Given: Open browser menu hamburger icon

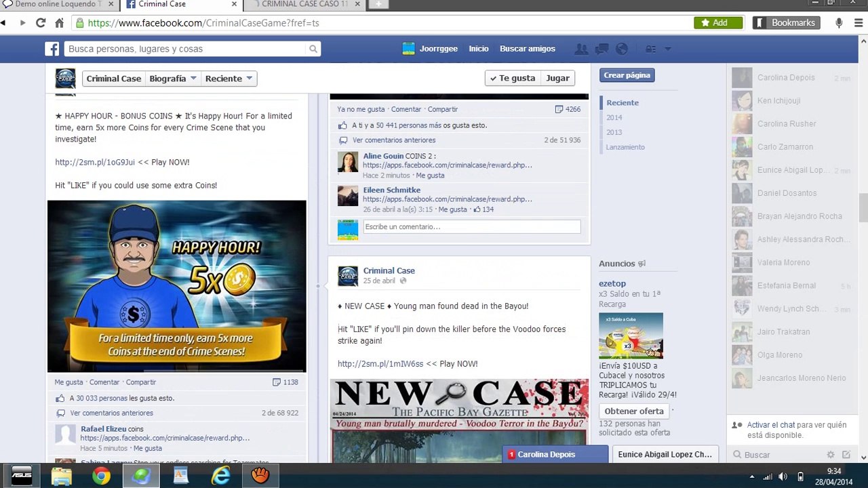Looking at the screenshot, I should coord(858,23).
